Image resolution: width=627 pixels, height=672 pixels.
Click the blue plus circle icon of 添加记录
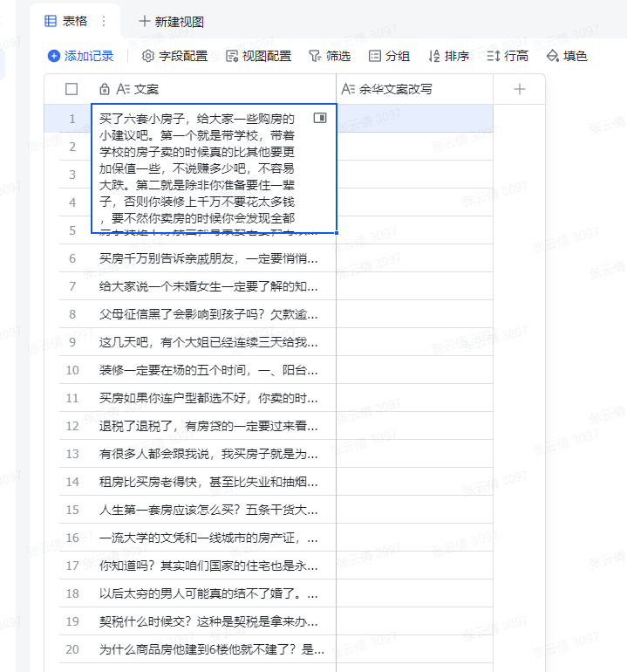(x=53, y=56)
